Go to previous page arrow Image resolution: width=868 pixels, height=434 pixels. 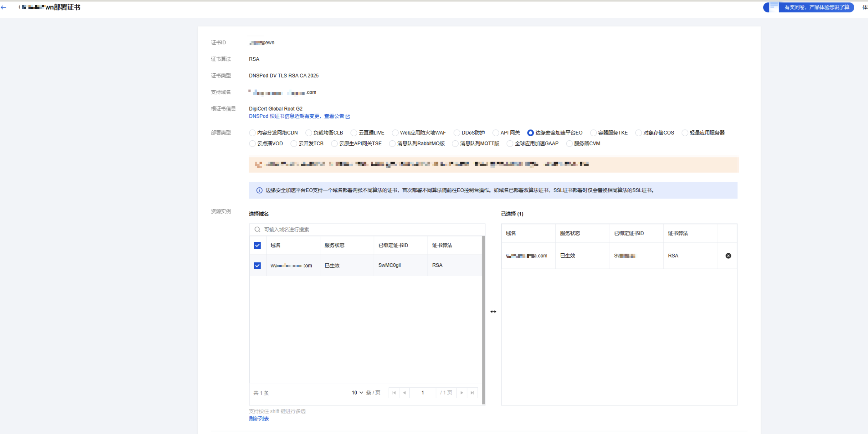[x=404, y=393]
